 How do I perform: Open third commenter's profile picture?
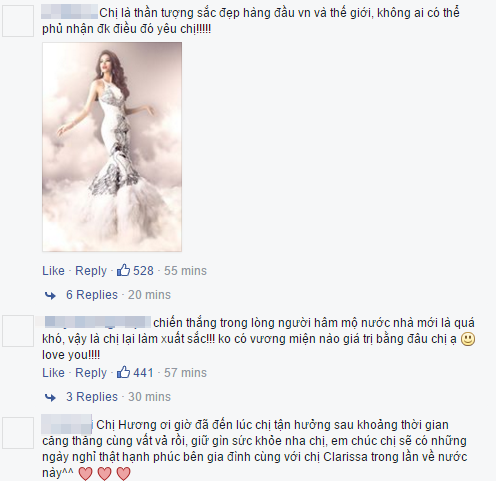pyautogui.click(x=18, y=433)
